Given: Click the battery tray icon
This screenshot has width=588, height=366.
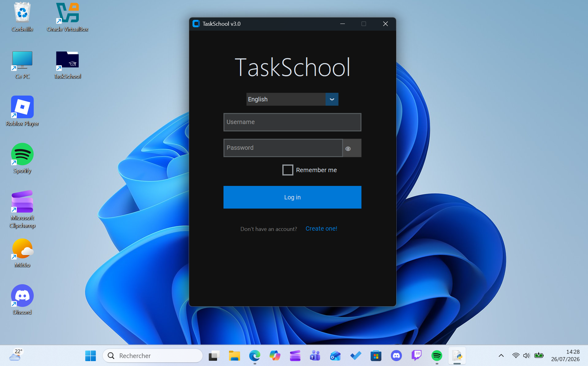Looking at the screenshot, I should (539, 356).
